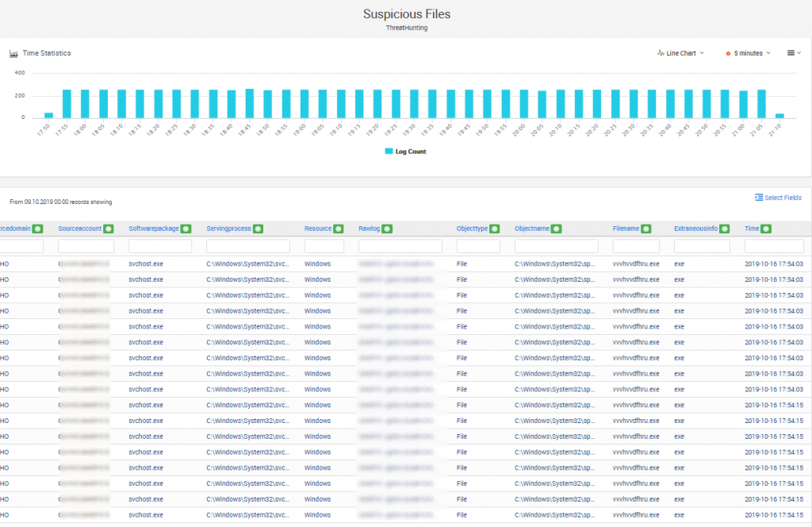Toggle the Log Count legend
Screen dimensions: 812x527
pyautogui.click(x=406, y=149)
